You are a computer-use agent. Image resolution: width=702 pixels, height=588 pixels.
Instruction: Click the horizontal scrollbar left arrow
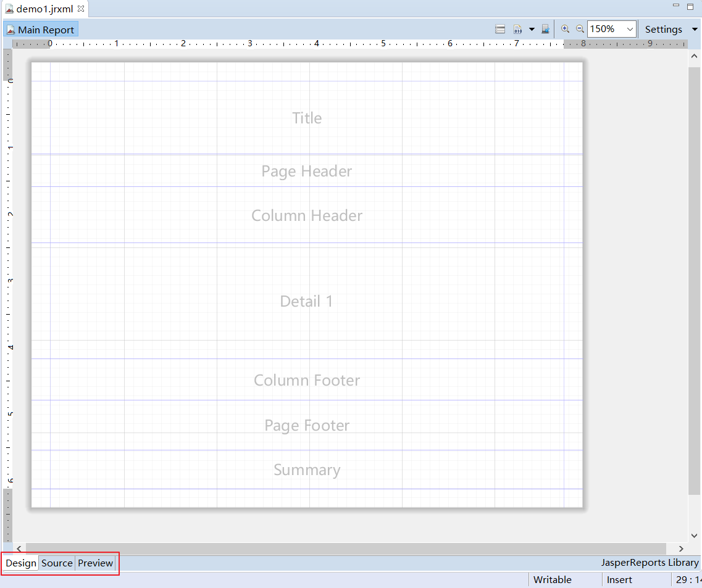point(19,549)
